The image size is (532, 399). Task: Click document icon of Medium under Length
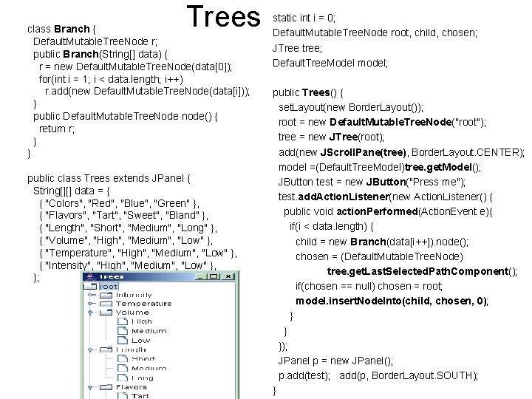click(x=123, y=368)
